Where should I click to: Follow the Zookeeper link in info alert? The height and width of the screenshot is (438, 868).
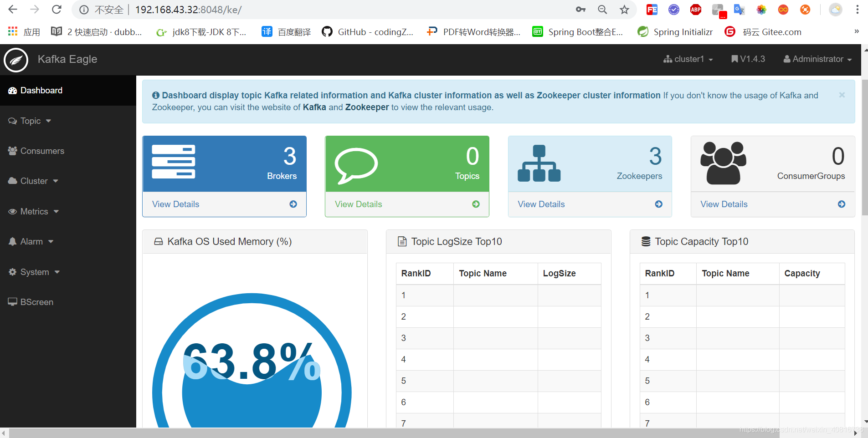367,107
